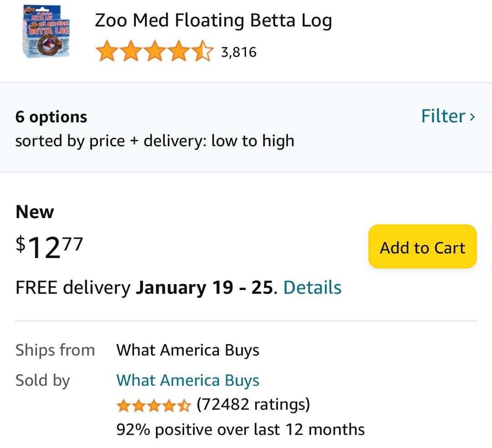Open the What America Buys seller page
The width and height of the screenshot is (492, 448).
(188, 380)
